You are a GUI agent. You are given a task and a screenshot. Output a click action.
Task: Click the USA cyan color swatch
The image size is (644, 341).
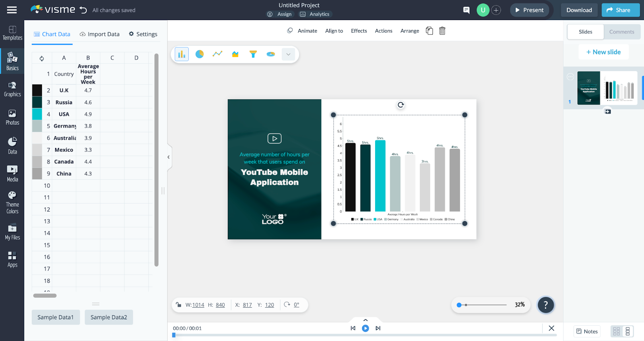37,114
